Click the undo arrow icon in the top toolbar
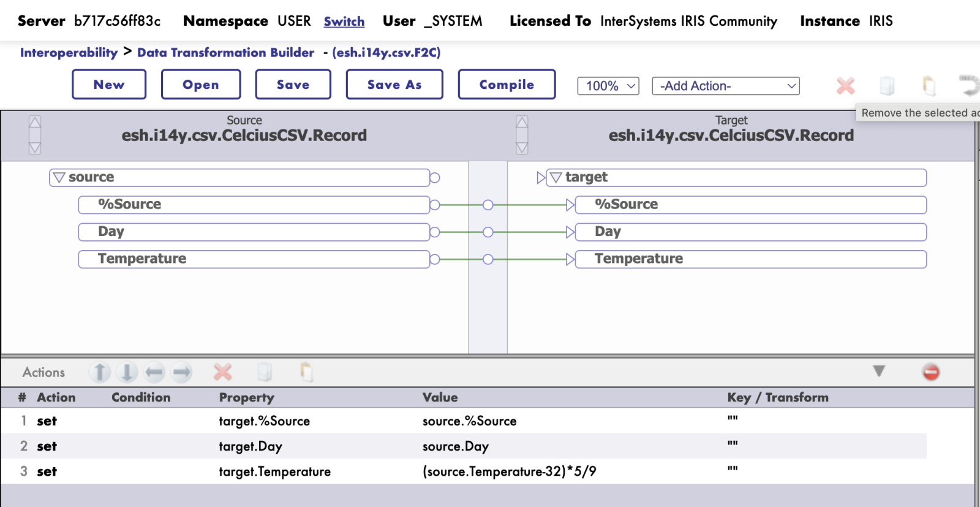This screenshot has width=980, height=507. [x=970, y=86]
